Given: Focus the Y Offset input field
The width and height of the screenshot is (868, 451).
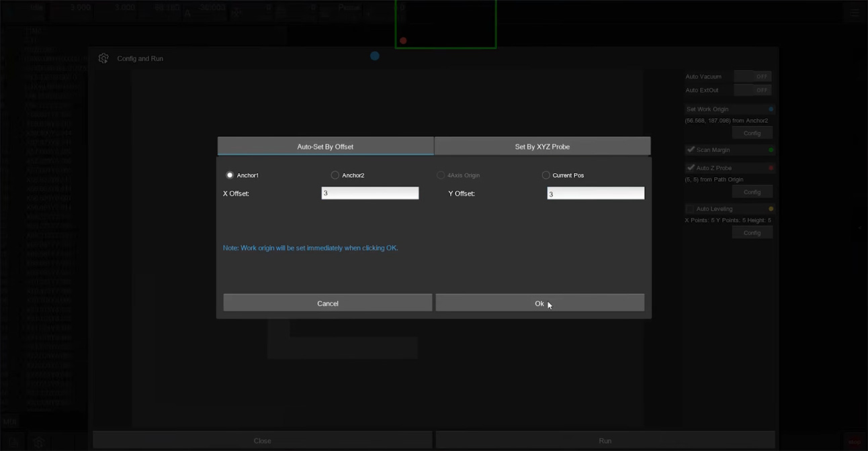Looking at the screenshot, I should (x=595, y=193).
